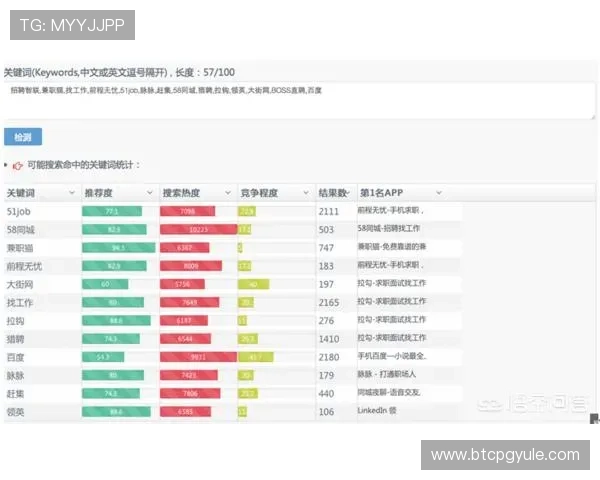
Task: Click the yellow 竞争程度 bar for 百度
Action: point(256,357)
